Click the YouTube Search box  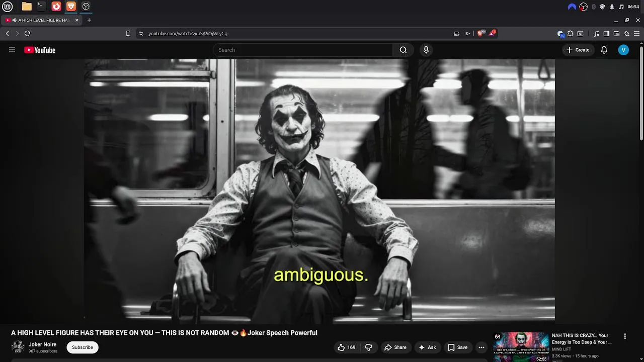pos(303,50)
